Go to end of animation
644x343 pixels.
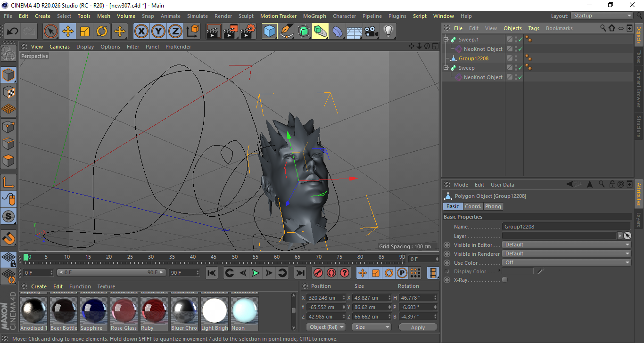[300, 273]
